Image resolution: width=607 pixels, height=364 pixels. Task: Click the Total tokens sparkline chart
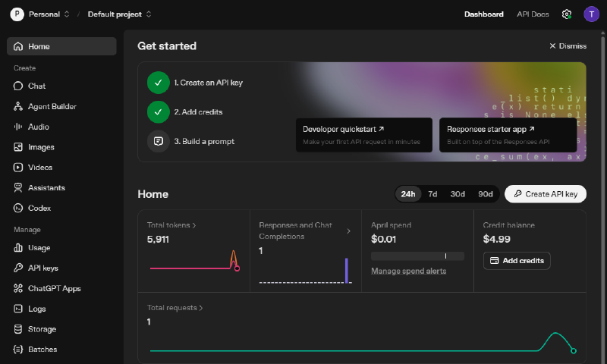(195, 261)
